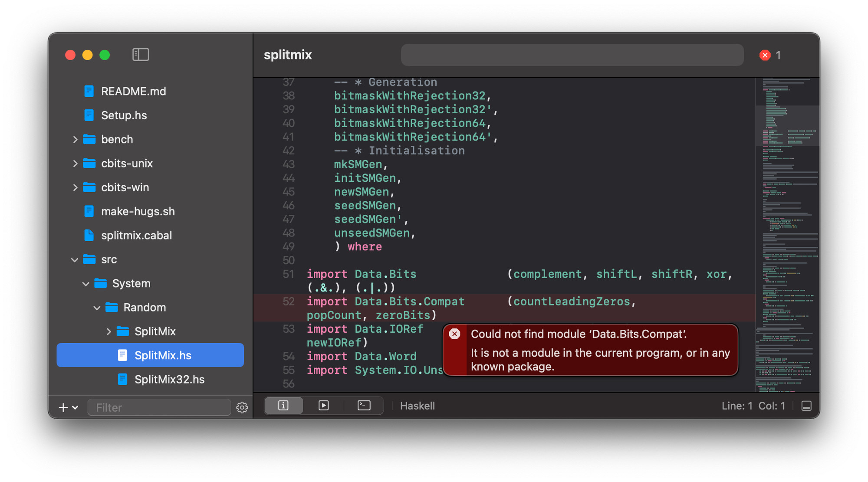The height and width of the screenshot is (482, 868).
Task: Click the SplitMix32.hs file icon
Action: [122, 380]
